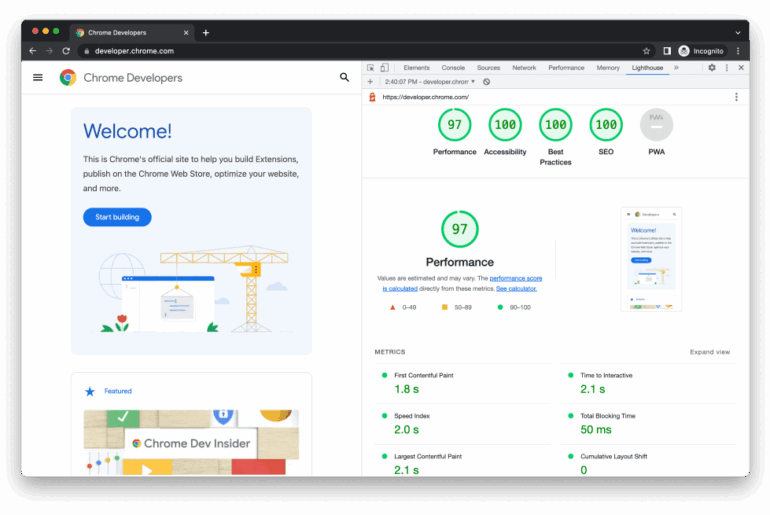Switch to the Sources tab
This screenshot has height=515, width=770.
(488, 68)
